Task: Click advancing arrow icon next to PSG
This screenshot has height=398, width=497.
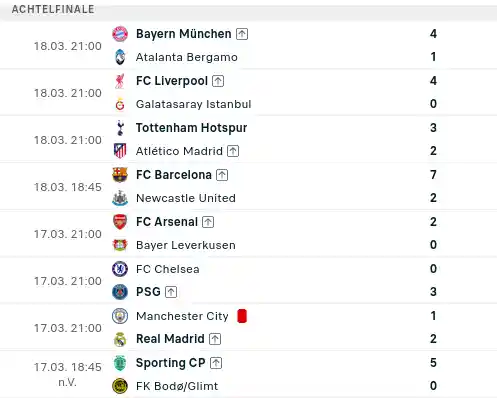Action: (171, 292)
